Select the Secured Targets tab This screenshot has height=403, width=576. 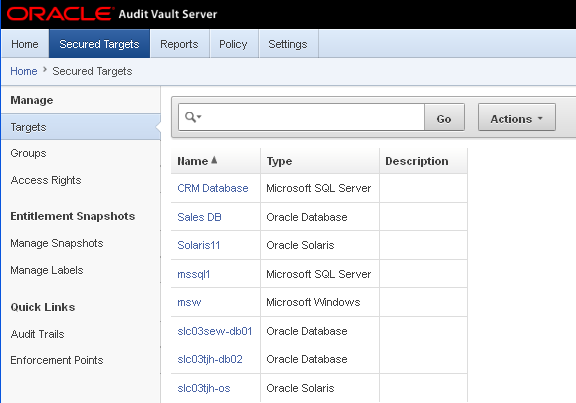pos(99,44)
